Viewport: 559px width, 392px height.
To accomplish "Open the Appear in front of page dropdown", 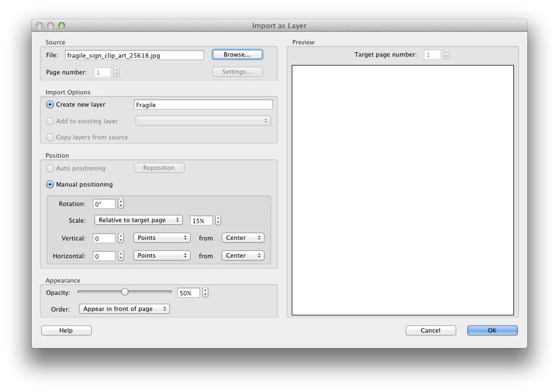I will (x=124, y=309).
